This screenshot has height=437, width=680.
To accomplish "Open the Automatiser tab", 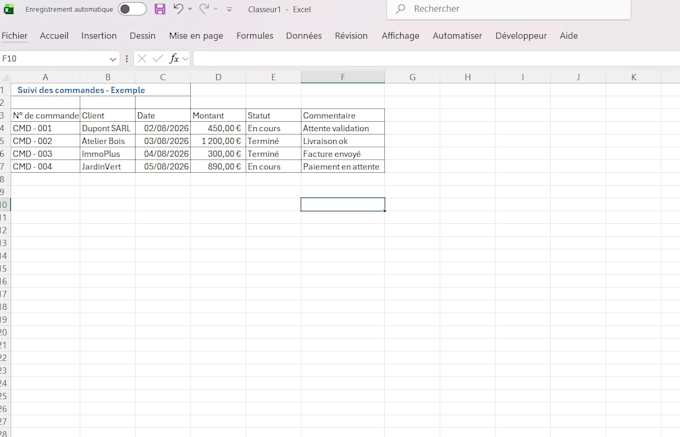I will (x=457, y=36).
